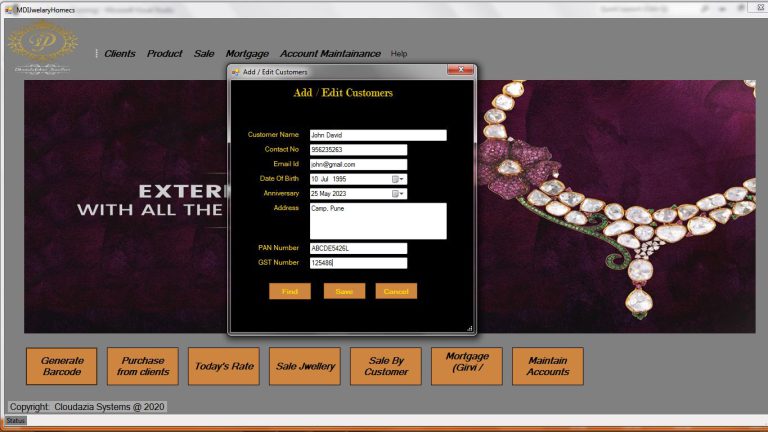Click inside the Address text box
Image resolution: width=768 pixels, height=432 pixels.
pos(377,220)
